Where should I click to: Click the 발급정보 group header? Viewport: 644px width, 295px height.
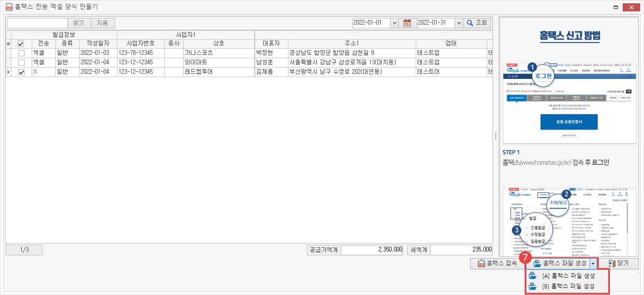pos(64,35)
